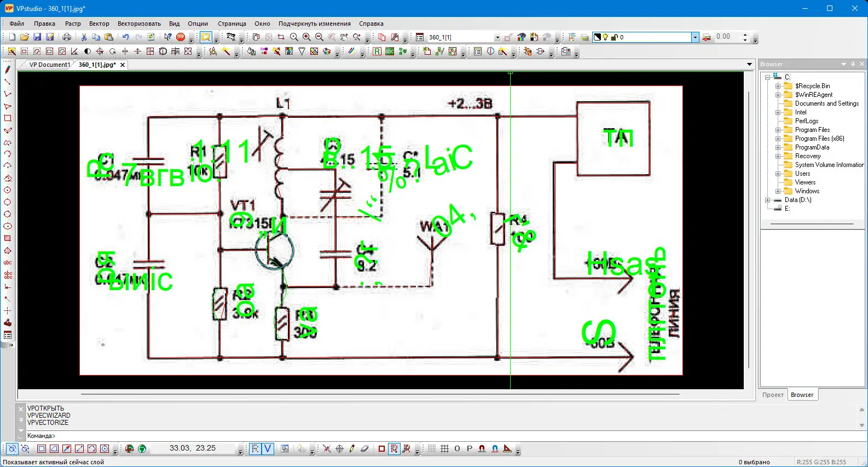This screenshot has width=868, height=467.
Task: Click the horizontal scrollbar below the drawing
Action: pyautogui.click(x=380, y=394)
